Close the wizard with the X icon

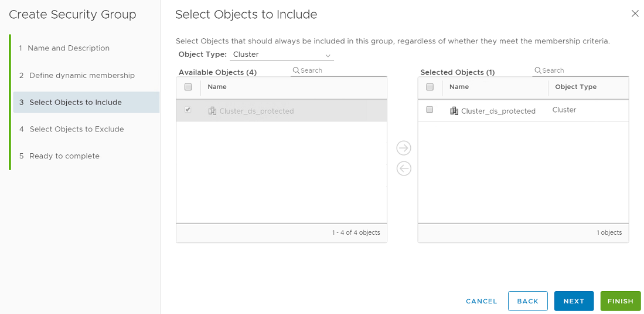point(635,13)
